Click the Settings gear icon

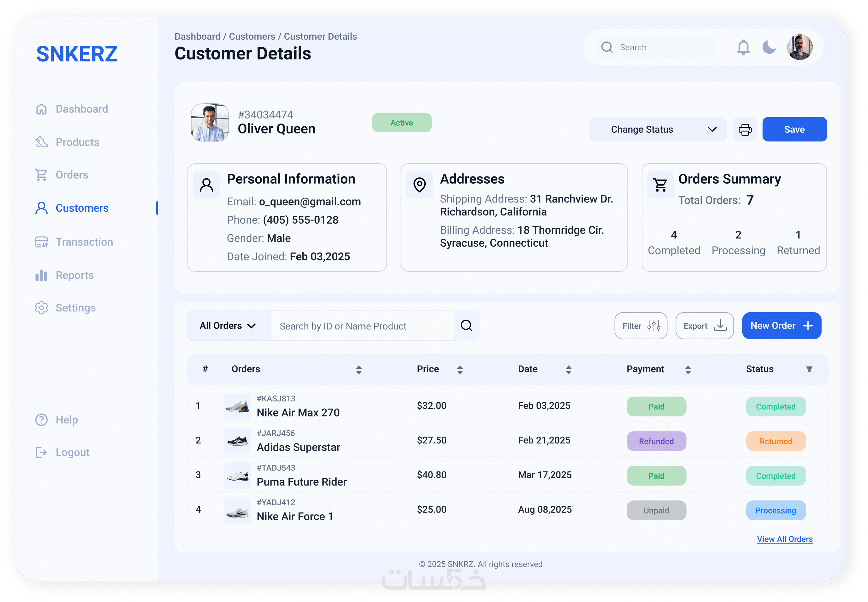(42, 308)
